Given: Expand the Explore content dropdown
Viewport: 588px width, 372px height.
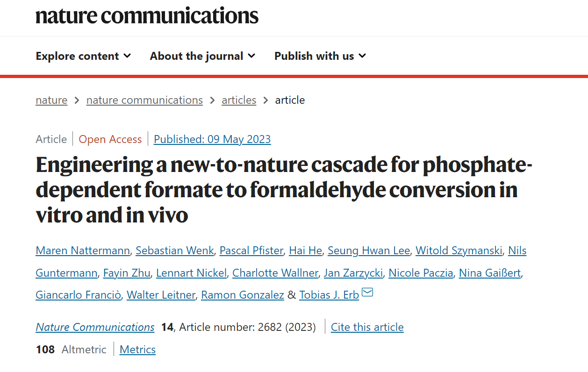Looking at the screenshot, I should click(83, 56).
